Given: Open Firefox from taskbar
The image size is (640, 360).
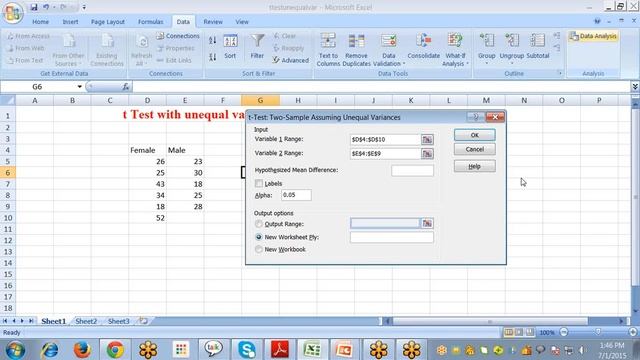Looking at the screenshot, I should coord(82,350).
